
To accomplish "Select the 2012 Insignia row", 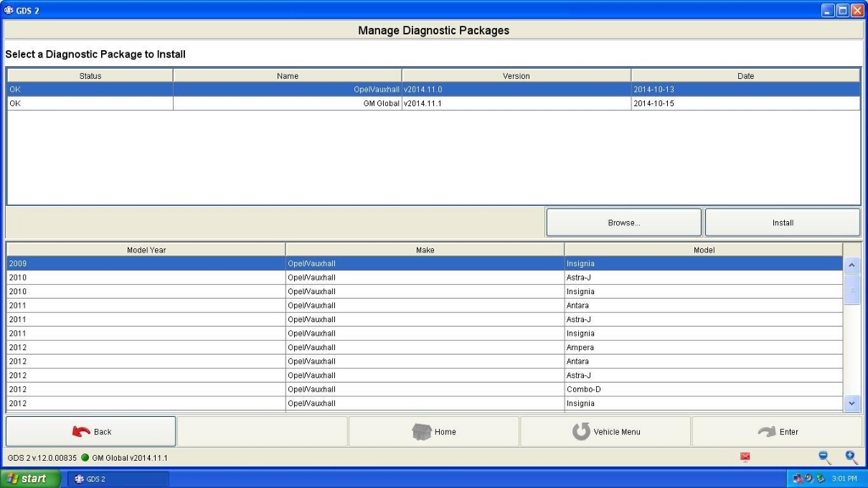I will [x=425, y=403].
